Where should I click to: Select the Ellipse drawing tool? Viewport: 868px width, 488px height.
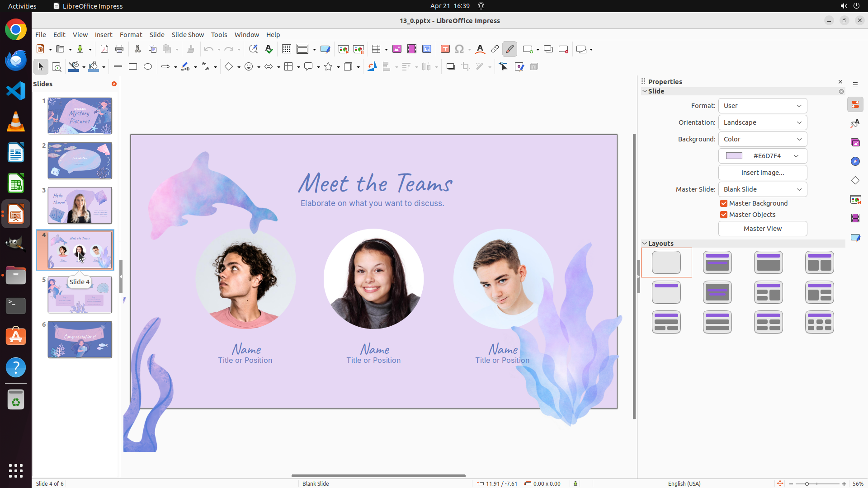tap(148, 67)
